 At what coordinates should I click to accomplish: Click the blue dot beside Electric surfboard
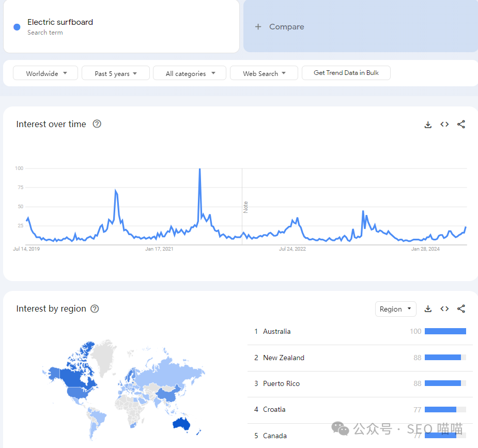tap(17, 27)
